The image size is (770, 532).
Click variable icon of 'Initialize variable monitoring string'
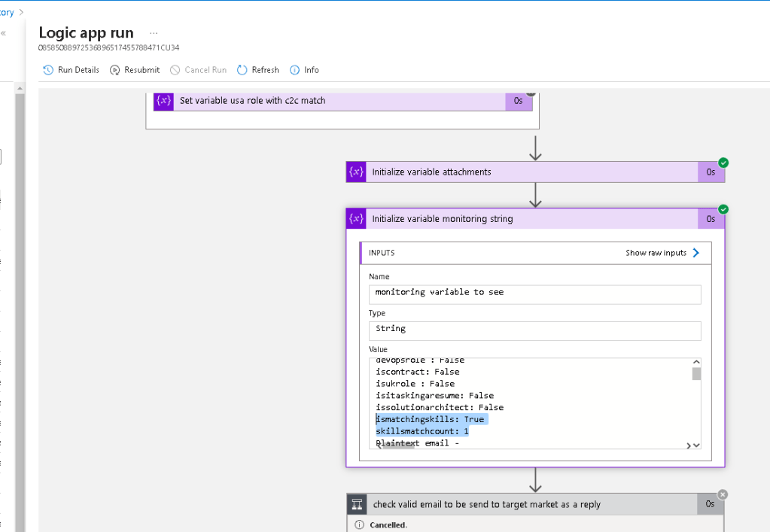click(x=356, y=218)
